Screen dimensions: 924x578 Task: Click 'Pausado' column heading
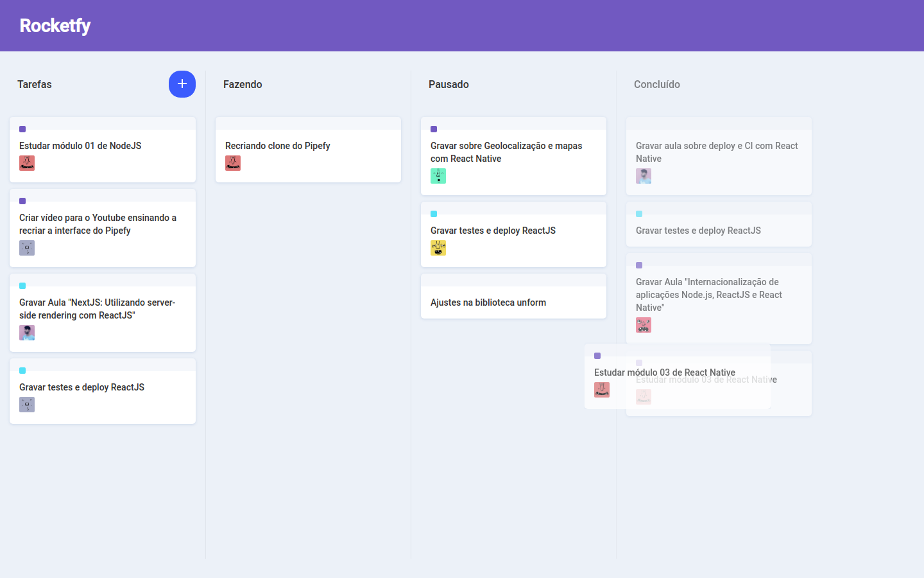click(449, 84)
